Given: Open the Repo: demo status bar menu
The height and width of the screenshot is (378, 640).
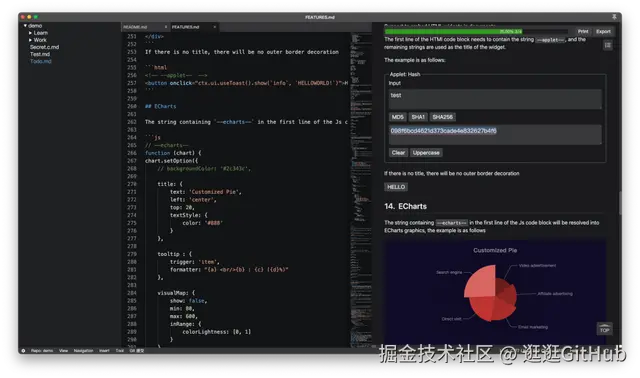Looking at the screenshot, I should pyautogui.click(x=42, y=351).
